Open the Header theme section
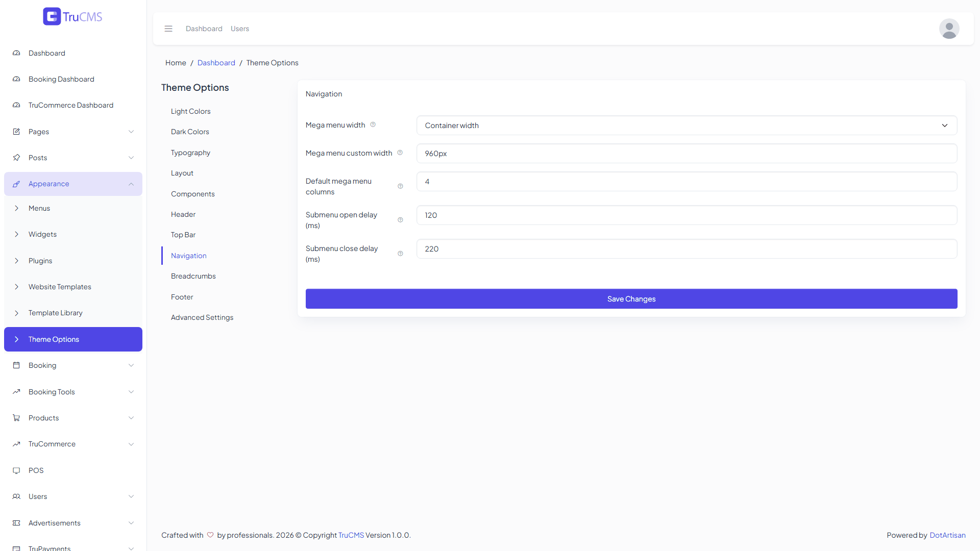980x551 pixels. [x=183, y=214]
